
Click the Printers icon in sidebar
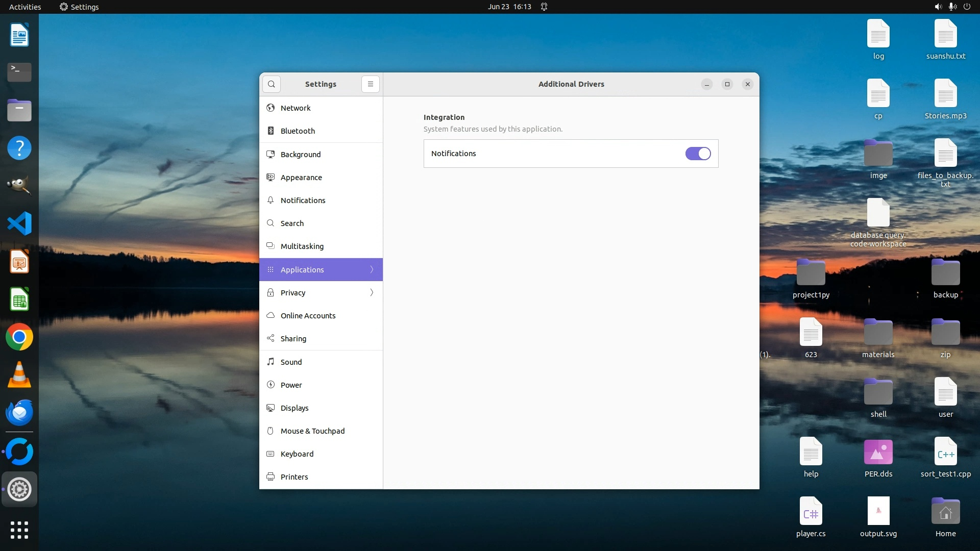point(271,477)
